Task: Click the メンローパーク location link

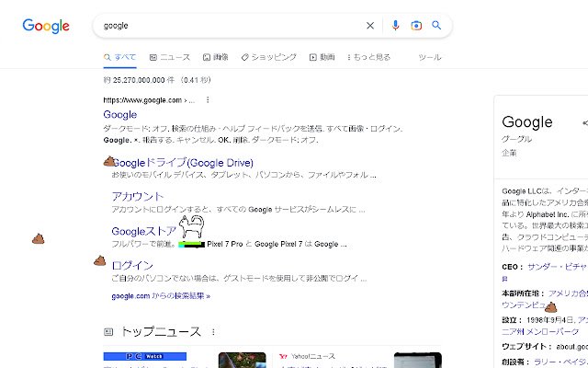Action: tap(553, 331)
